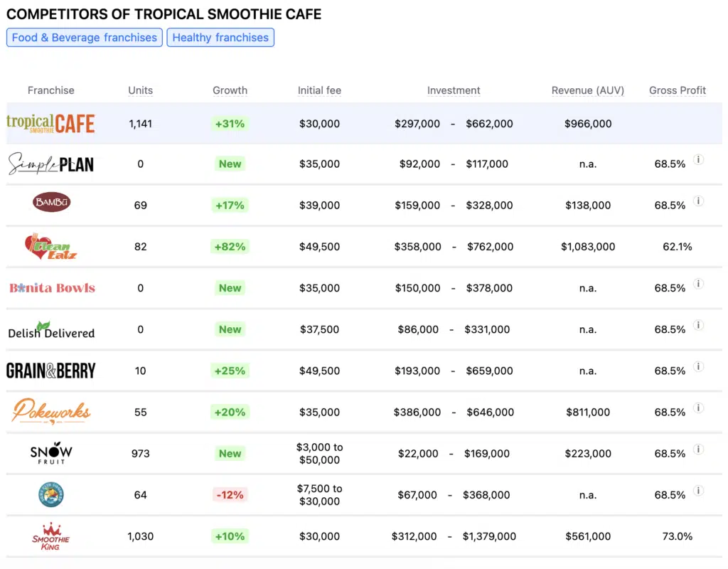Click the Pokeworks logo
The width and height of the screenshot is (728, 569).
(50, 411)
